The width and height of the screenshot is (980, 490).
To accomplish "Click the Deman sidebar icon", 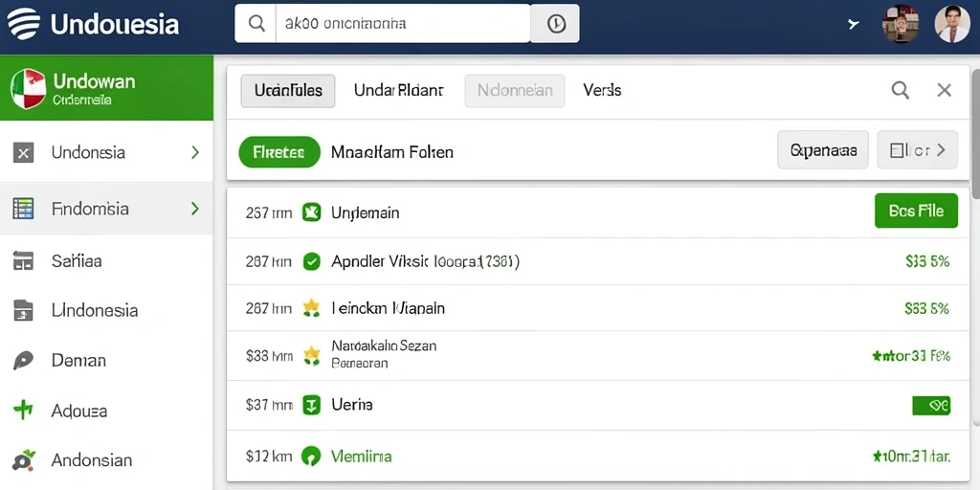I will [23, 361].
